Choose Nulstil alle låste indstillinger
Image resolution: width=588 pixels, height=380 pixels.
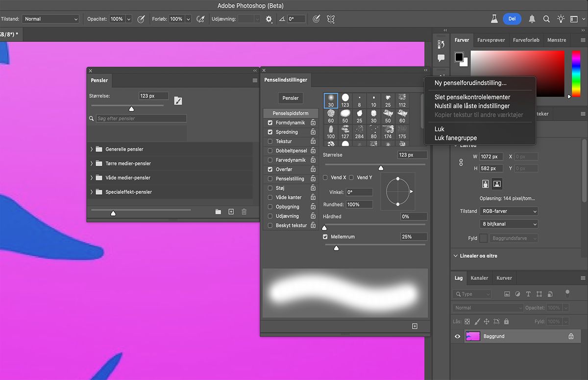(472, 106)
